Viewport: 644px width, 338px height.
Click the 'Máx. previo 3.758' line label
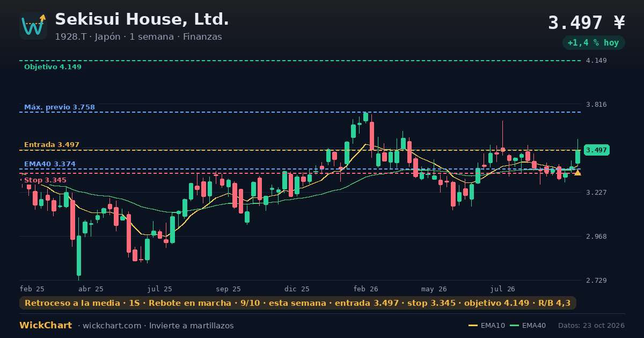(60, 107)
